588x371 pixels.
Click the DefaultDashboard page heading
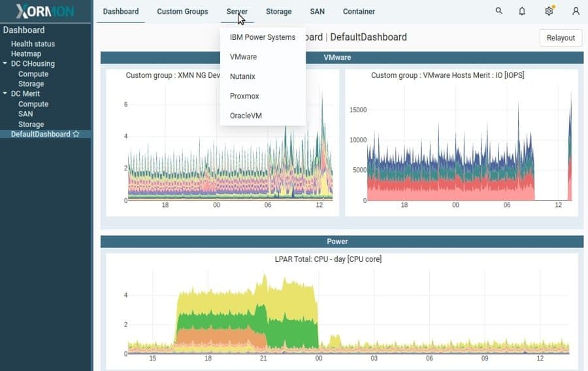[368, 37]
